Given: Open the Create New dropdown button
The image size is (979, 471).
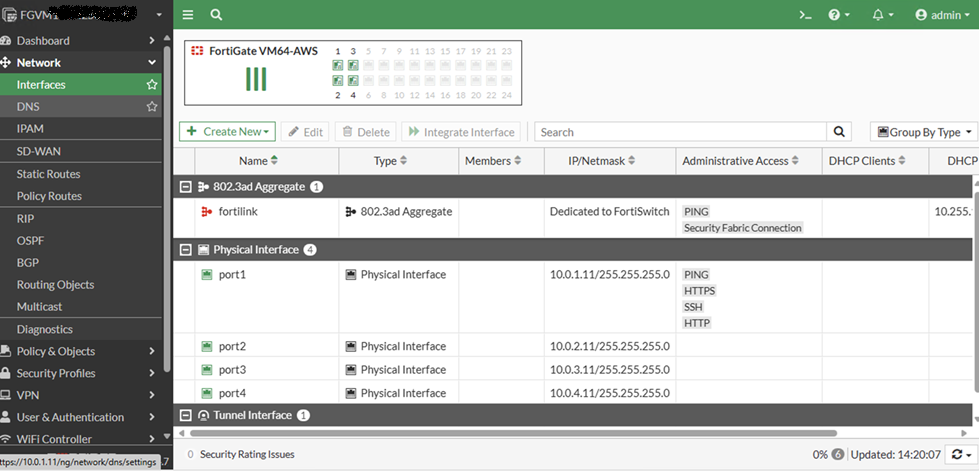Looking at the screenshot, I should 228,132.
